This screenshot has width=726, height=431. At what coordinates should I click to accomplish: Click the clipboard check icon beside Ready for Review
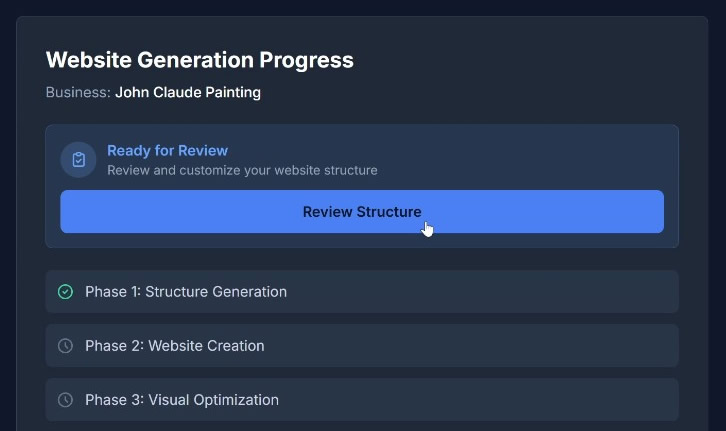point(78,160)
